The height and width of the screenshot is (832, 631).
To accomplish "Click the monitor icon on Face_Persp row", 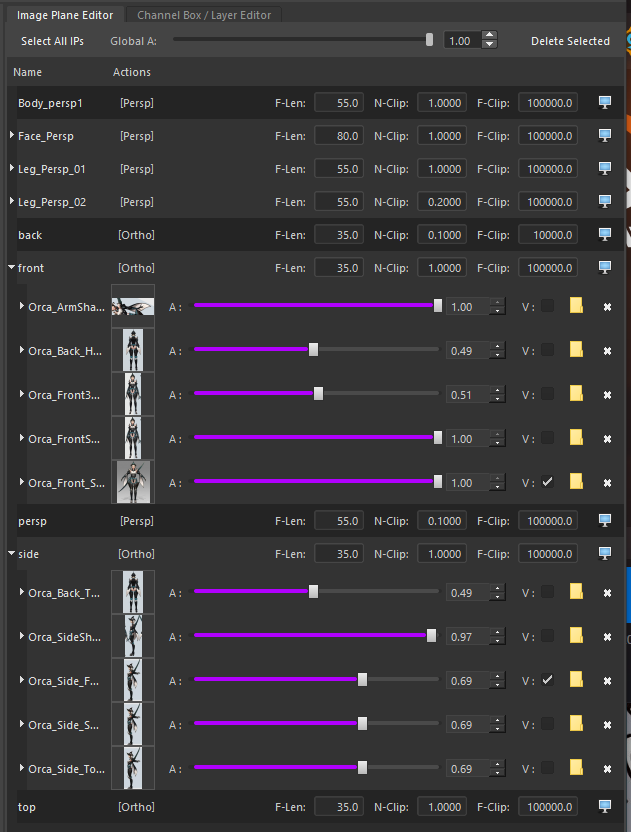I will (x=604, y=135).
